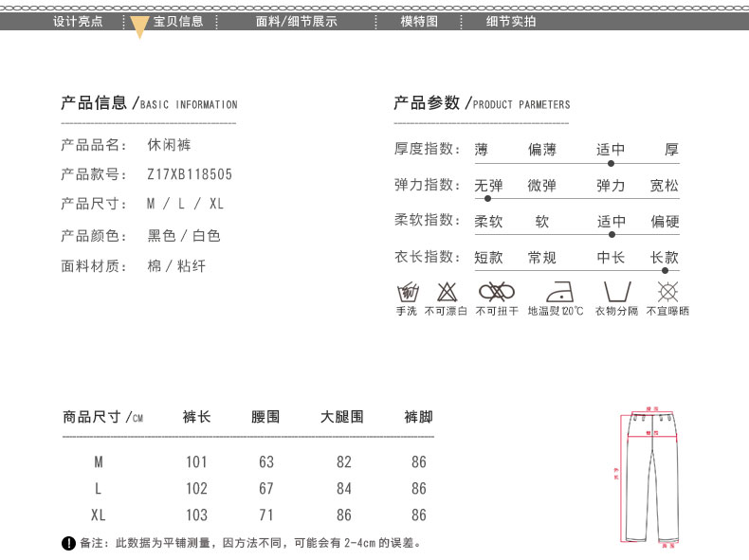The image size is (749, 560).
Task: Click the black exclamation icon beside 备注
Action: click(x=68, y=543)
